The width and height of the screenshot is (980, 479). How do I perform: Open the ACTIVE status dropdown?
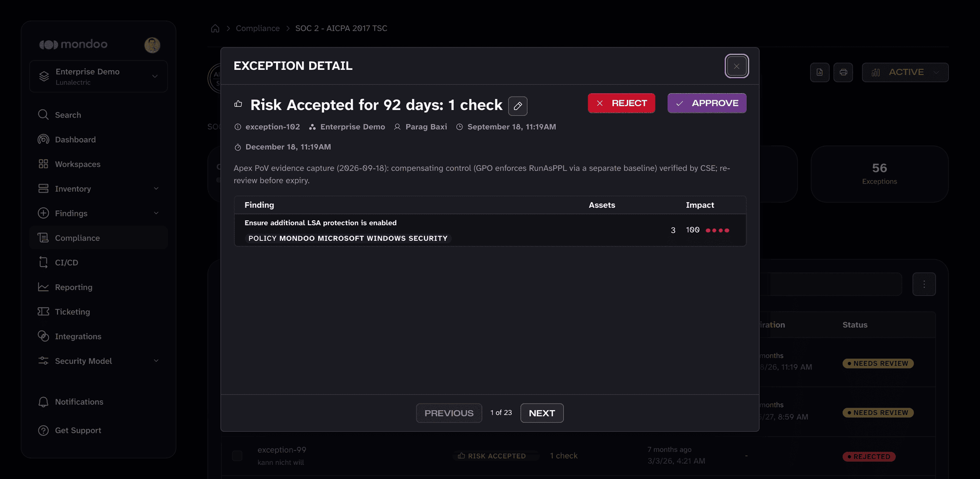click(905, 73)
